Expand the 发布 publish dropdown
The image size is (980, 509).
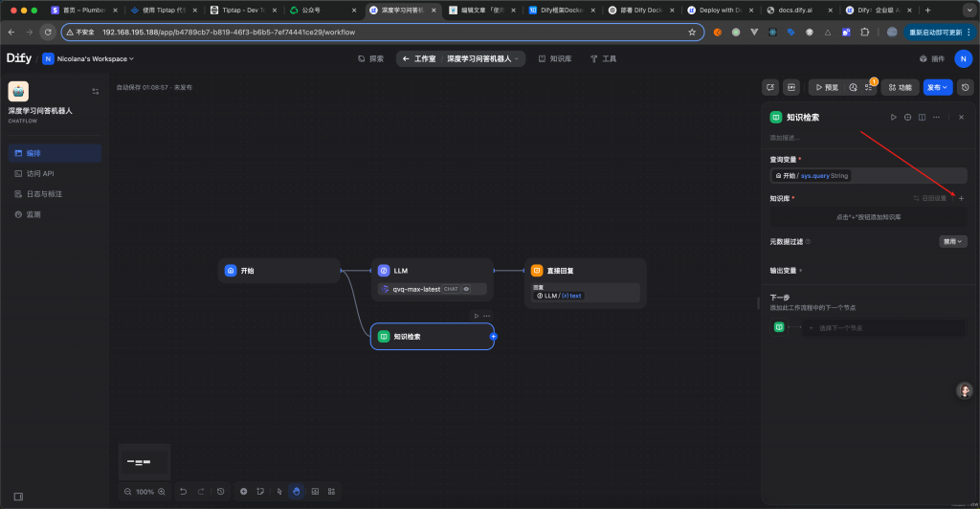pos(938,87)
